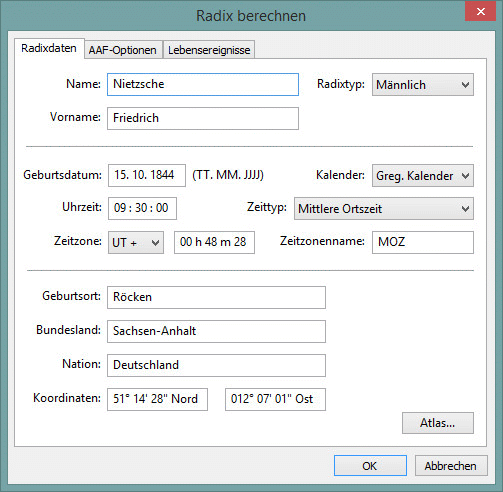Confirm with the OK button
The height and width of the screenshot is (492, 503).
[370, 466]
